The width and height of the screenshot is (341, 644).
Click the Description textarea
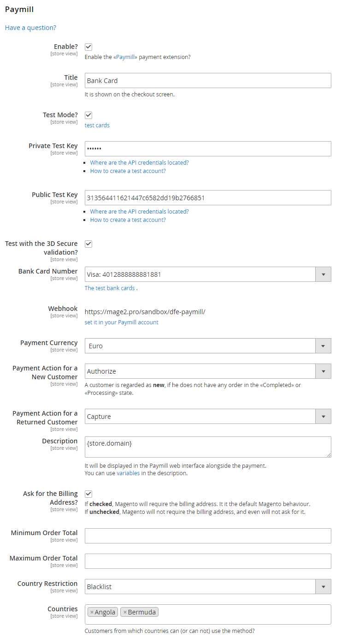click(x=207, y=447)
